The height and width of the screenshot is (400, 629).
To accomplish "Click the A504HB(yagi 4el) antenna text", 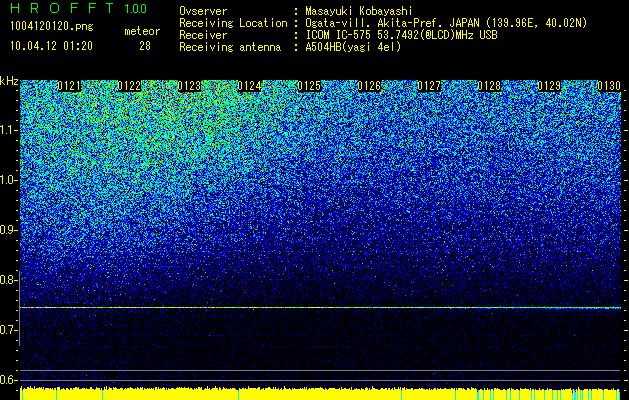I will 353,47.
